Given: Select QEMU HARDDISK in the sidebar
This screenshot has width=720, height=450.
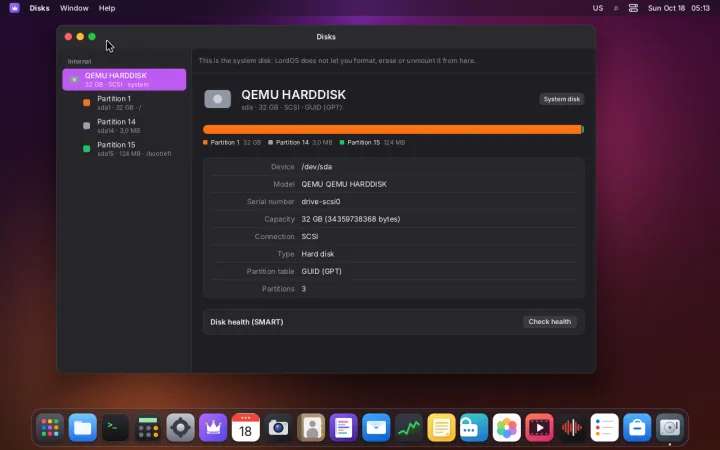Looking at the screenshot, I should [x=124, y=79].
